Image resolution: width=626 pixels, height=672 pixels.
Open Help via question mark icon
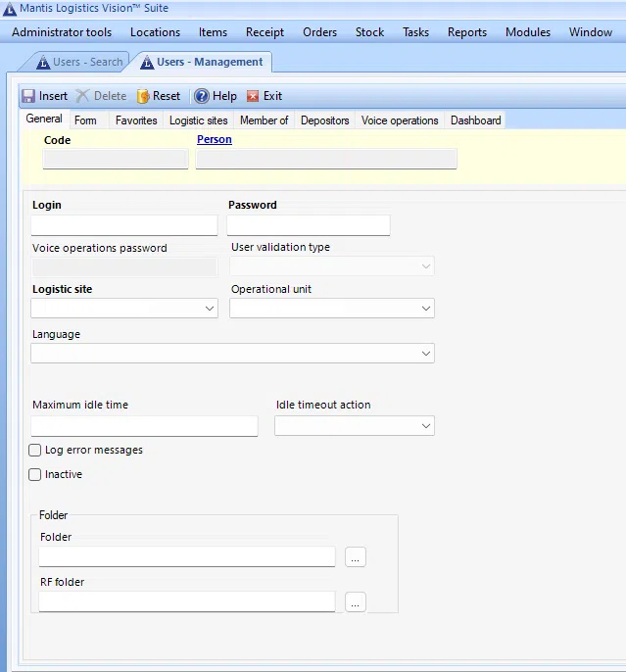[x=202, y=96]
